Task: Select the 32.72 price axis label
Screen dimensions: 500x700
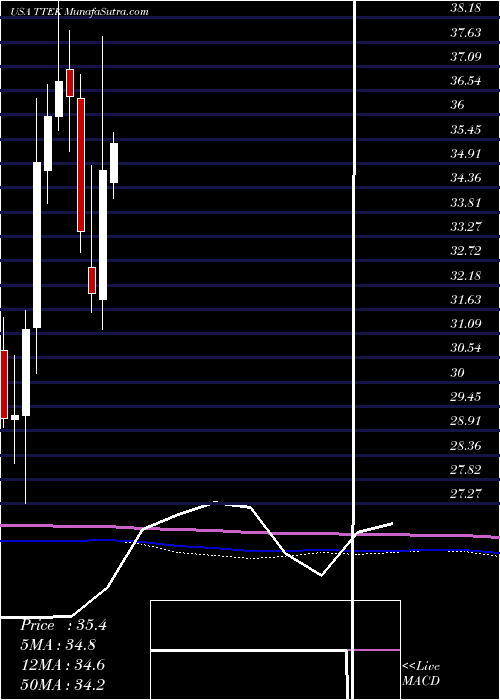Action: (466, 251)
